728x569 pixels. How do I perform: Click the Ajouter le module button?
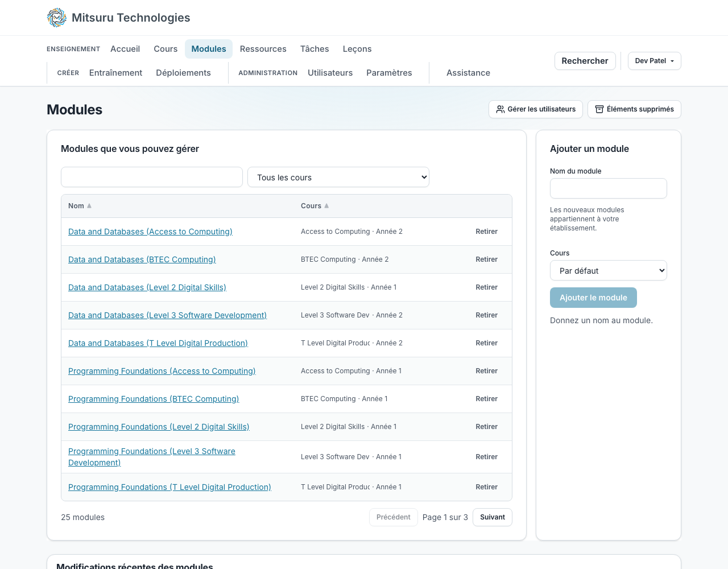tap(593, 298)
